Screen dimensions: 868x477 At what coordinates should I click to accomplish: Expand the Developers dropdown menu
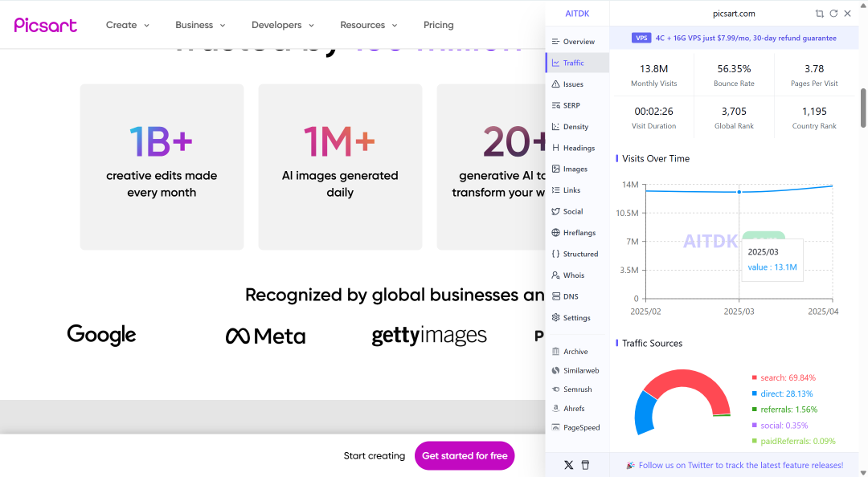click(x=283, y=25)
